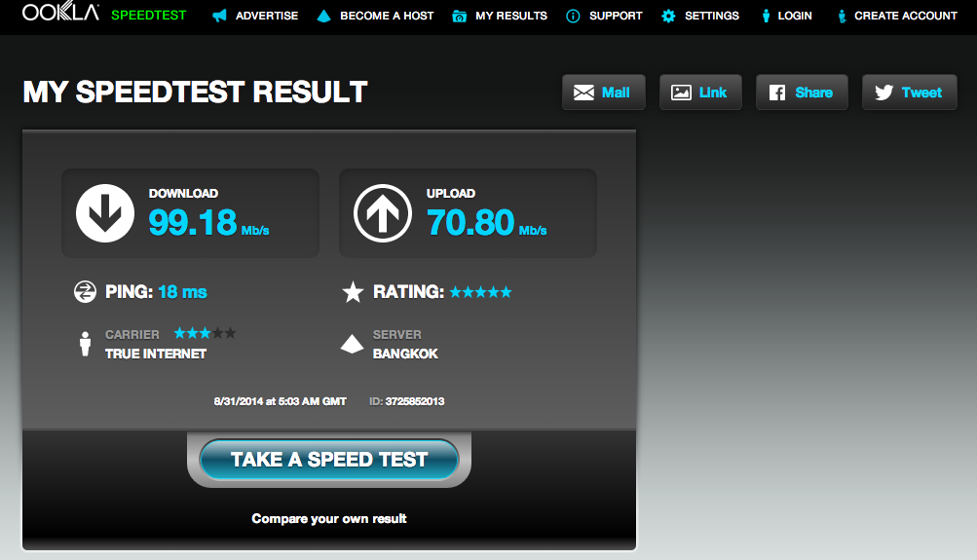Click the Settings gear icon

[668, 16]
